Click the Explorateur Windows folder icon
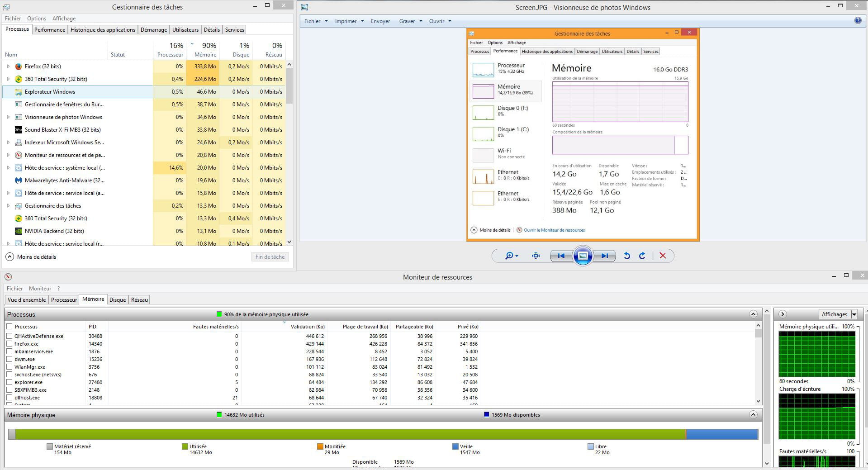Screen dimensions: 868x470 (x=19, y=92)
